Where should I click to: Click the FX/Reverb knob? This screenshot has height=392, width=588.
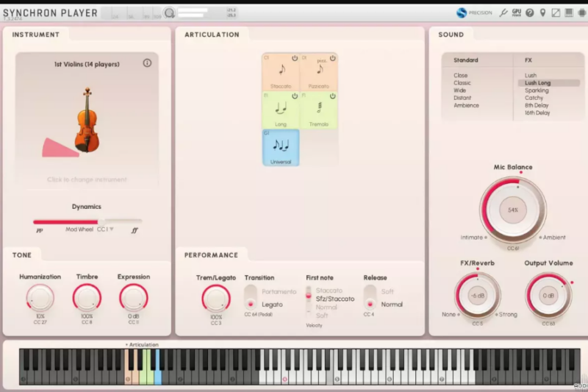[x=477, y=296]
